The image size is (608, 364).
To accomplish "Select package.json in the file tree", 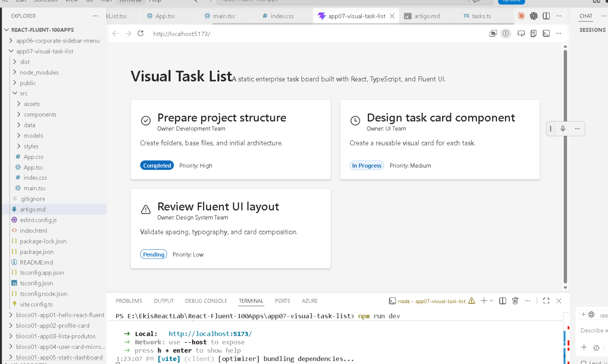I will point(37,251).
